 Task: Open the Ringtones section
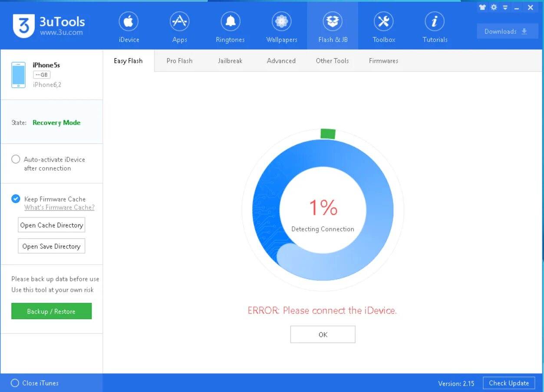pos(230,27)
